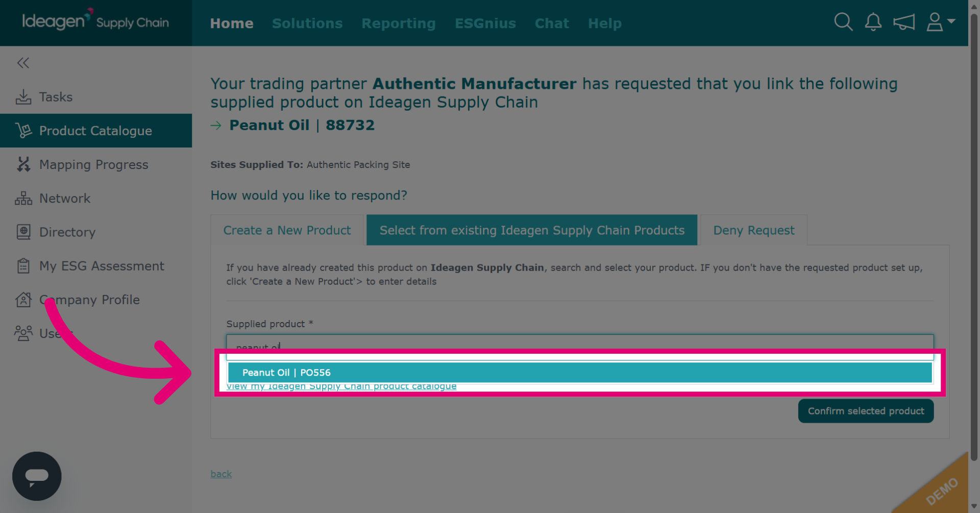Select existing Ideagen Supply Chain Products tab

[532, 230]
